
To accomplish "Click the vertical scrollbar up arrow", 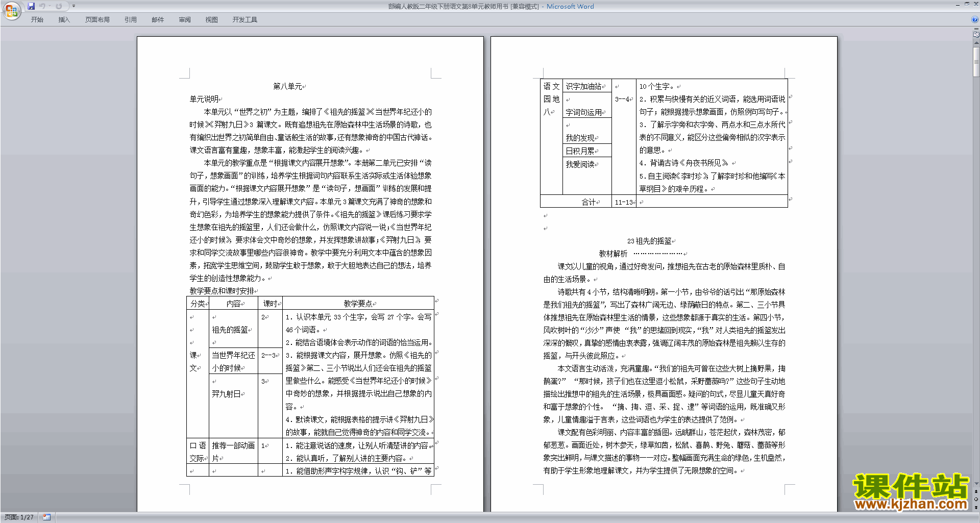I will point(976,42).
